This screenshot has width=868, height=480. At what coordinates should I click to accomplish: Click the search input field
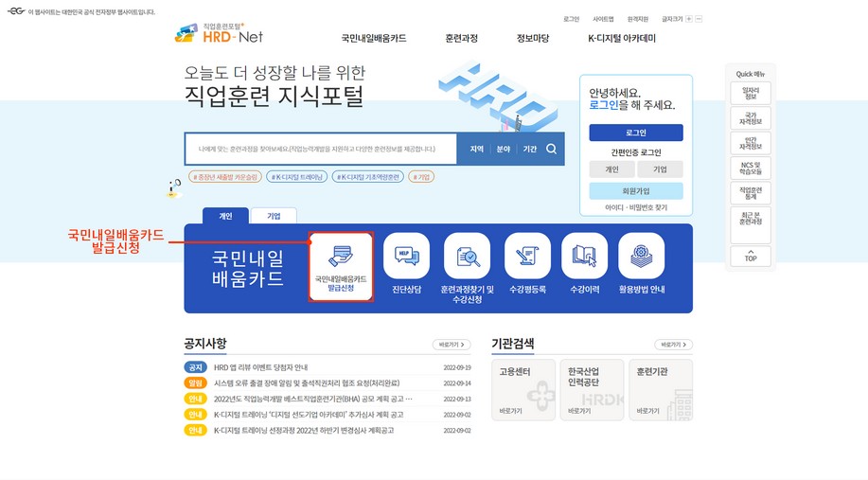(x=321, y=149)
